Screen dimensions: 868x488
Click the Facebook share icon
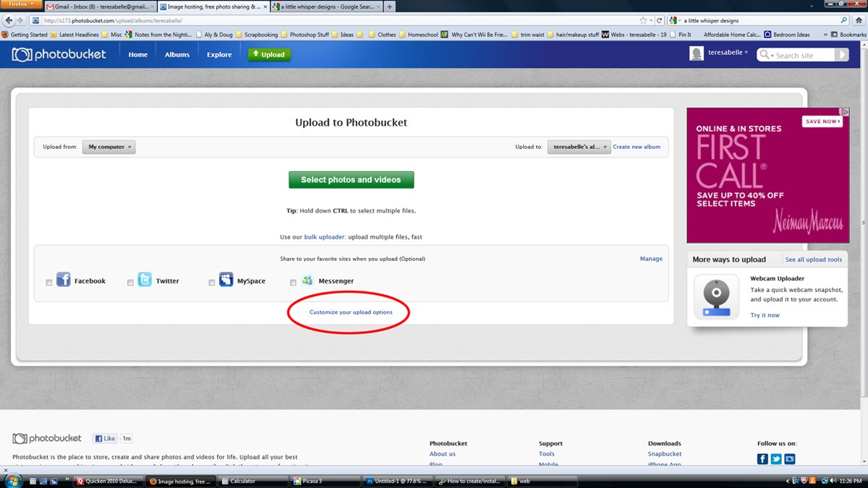pyautogui.click(x=64, y=281)
